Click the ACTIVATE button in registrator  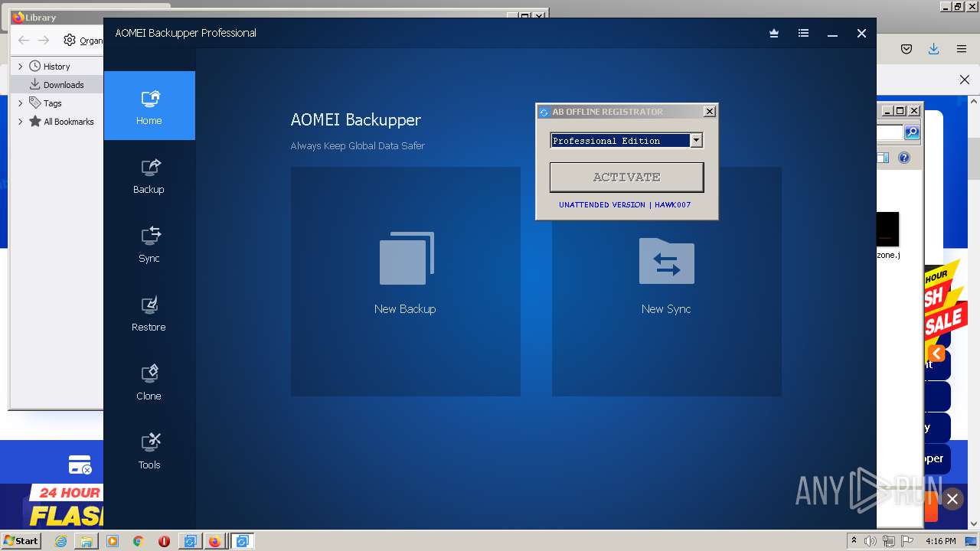coord(626,177)
